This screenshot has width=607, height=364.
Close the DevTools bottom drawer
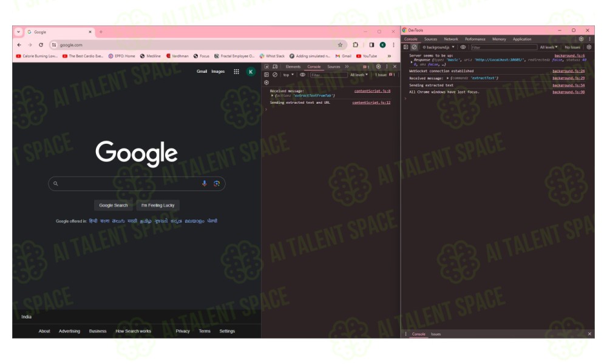click(x=589, y=334)
